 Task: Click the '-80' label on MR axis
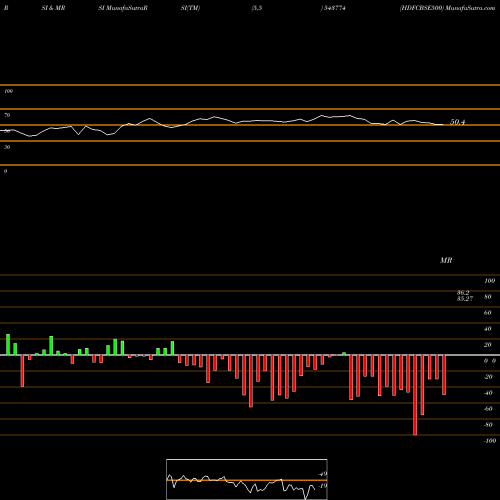pos(488,425)
